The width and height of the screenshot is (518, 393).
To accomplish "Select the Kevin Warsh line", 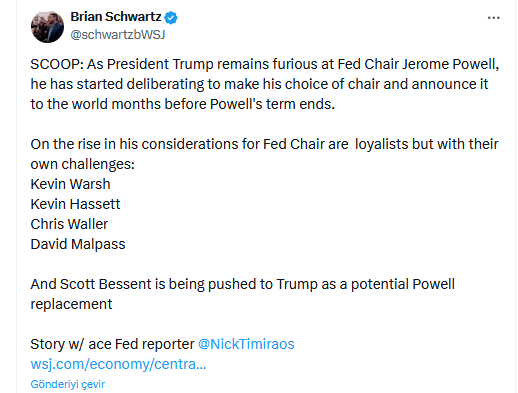I will [x=70, y=184].
